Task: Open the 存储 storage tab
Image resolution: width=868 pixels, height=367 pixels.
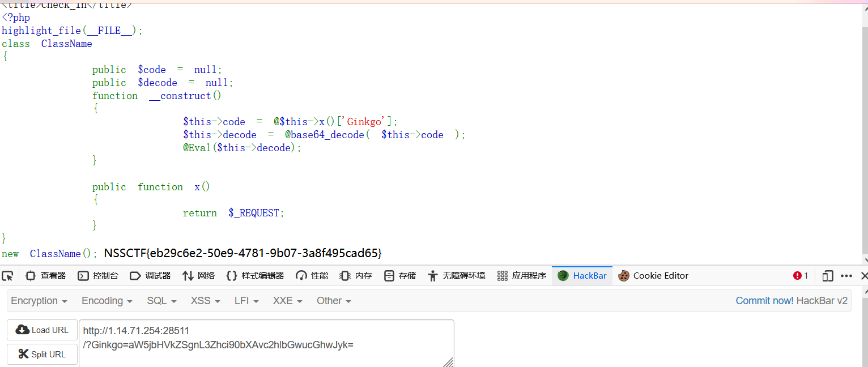Action: coord(400,276)
